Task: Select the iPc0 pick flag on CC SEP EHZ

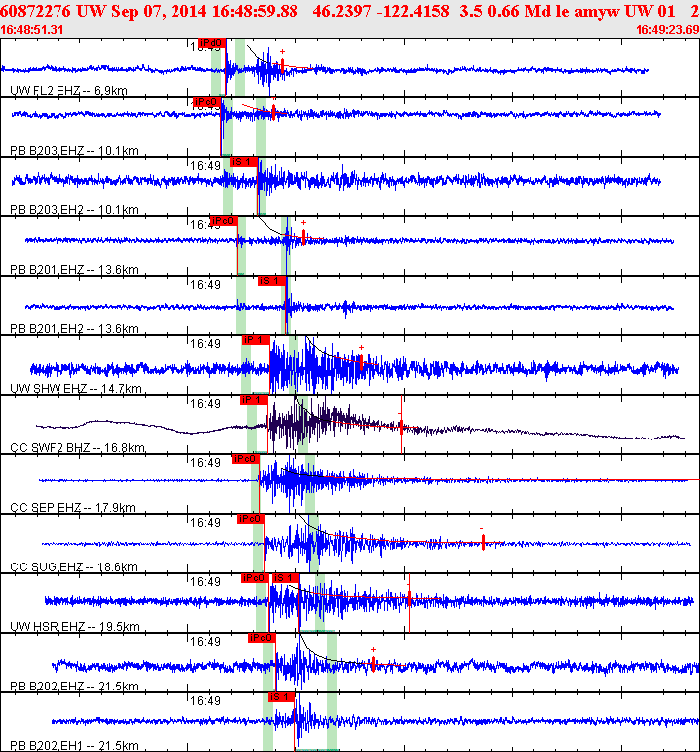Action: [x=246, y=459]
